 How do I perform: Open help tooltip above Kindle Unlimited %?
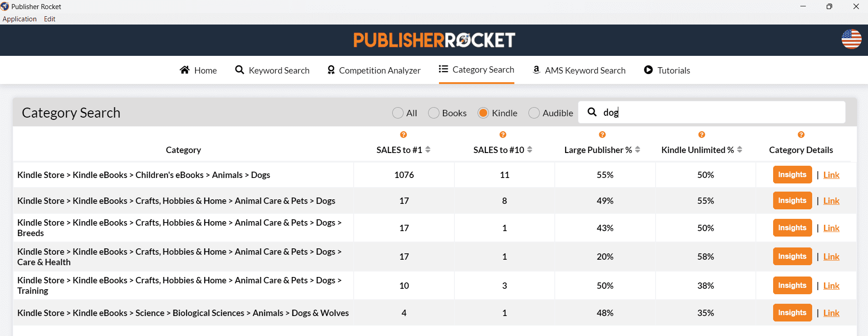[x=701, y=135]
